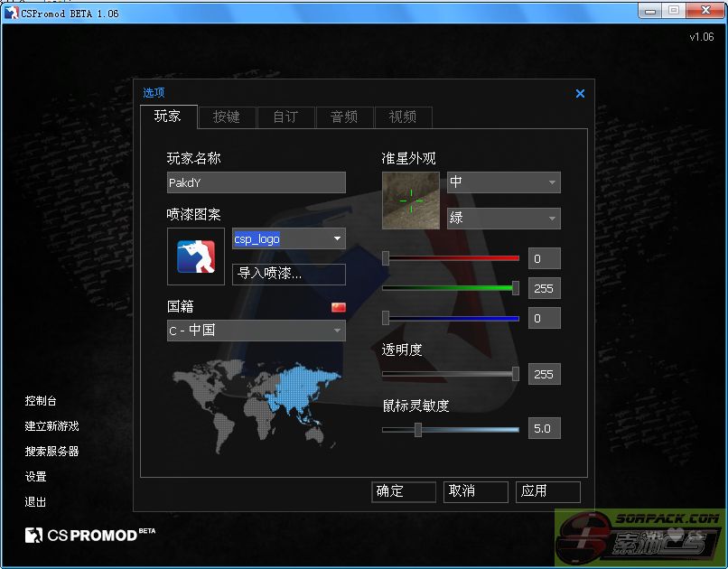
Task: Click the 导入喷漆 import button
Action: (289, 274)
